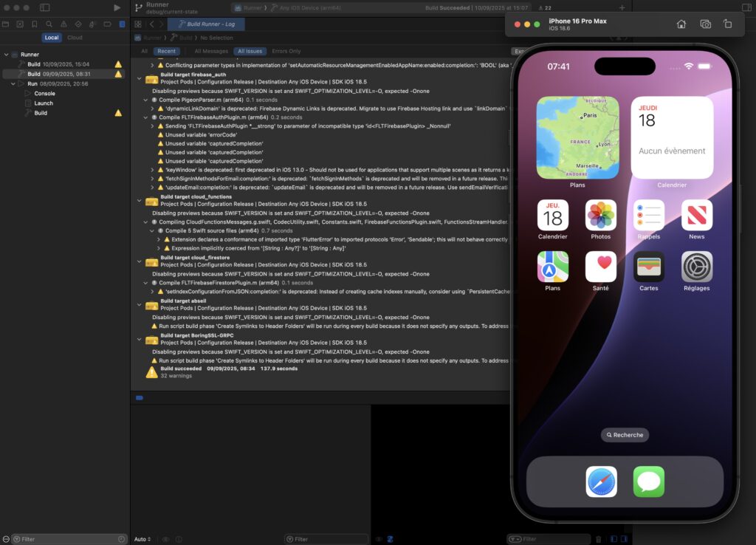Open the Find navigator magnifier icon

(49, 24)
